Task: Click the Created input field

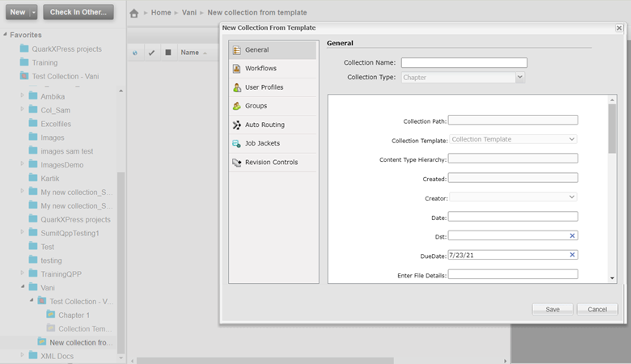Action: [513, 178]
